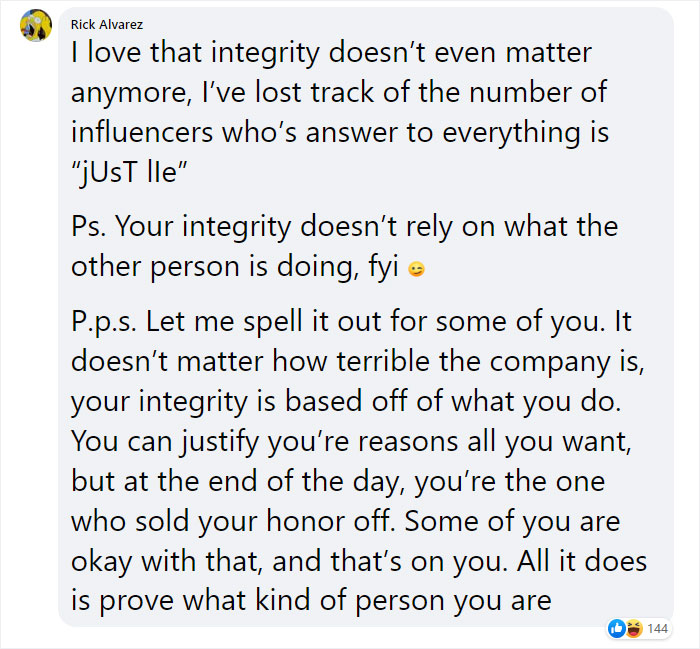
Task: Click the word "influencers" in the comment
Action: (x=142, y=132)
